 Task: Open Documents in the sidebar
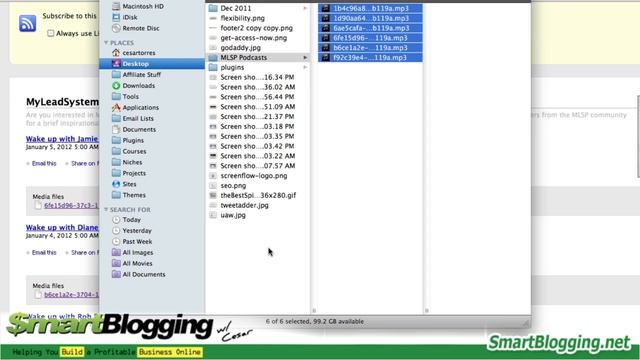pos(139,129)
